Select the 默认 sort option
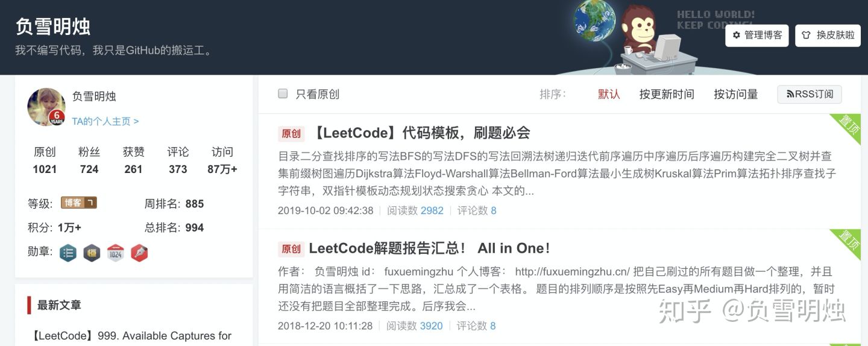Screen dimensions: 868x346 click(x=609, y=94)
